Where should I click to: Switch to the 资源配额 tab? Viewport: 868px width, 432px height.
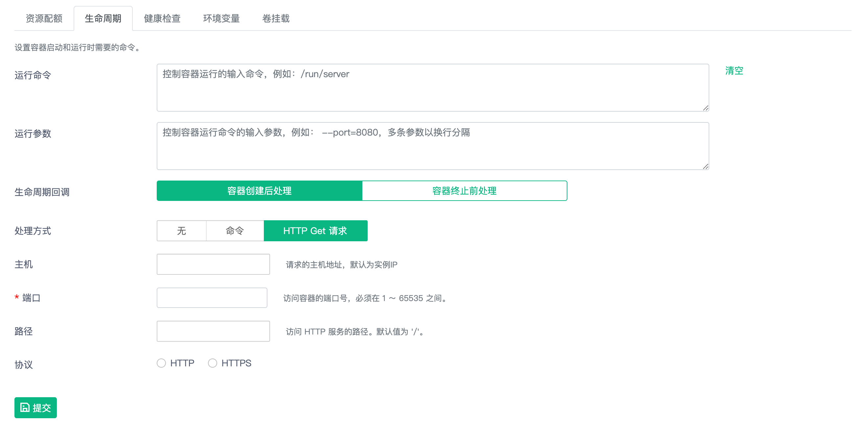[x=44, y=18]
